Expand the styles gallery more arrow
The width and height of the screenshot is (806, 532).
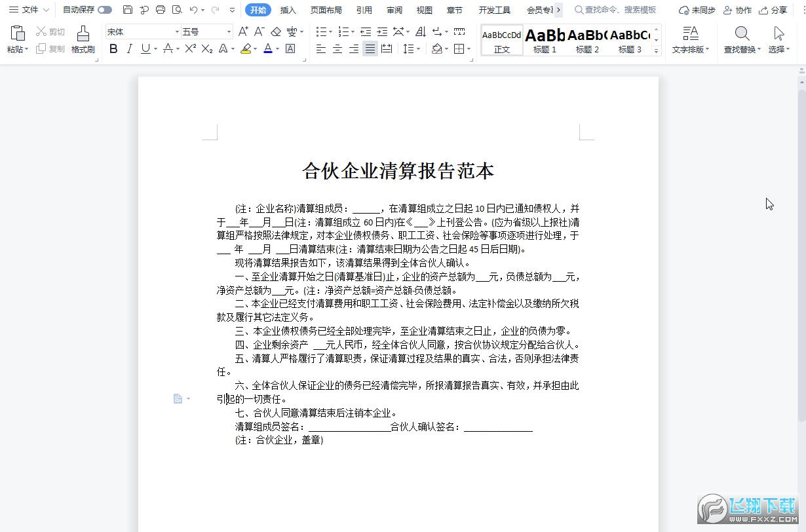pos(657,50)
